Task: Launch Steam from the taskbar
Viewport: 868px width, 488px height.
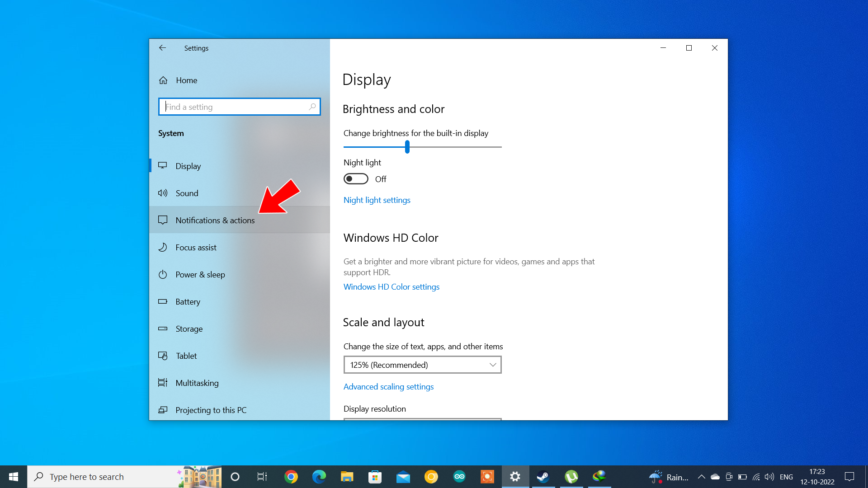Action: 543,477
